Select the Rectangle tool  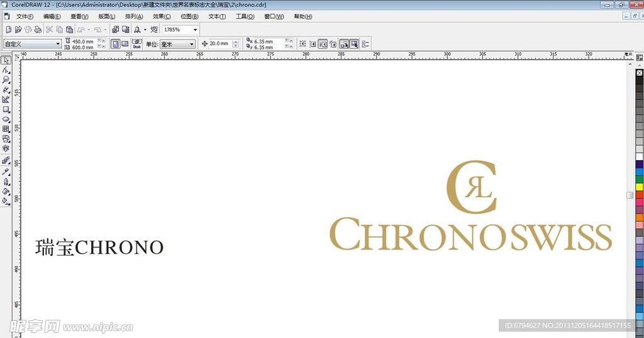[6, 109]
